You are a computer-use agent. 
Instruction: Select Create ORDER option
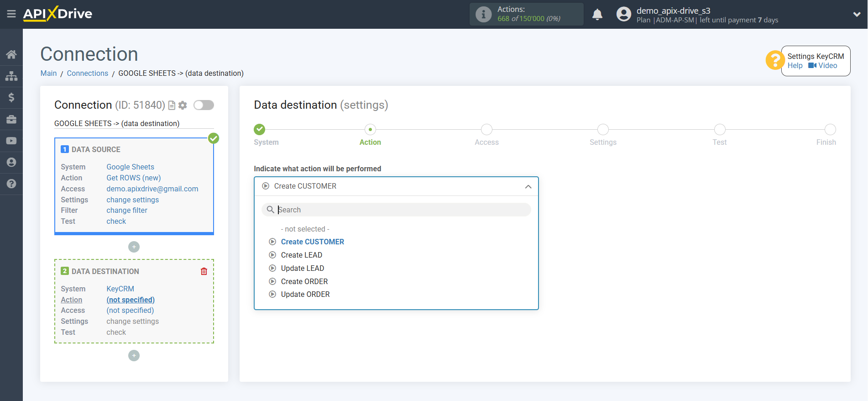[x=304, y=281]
